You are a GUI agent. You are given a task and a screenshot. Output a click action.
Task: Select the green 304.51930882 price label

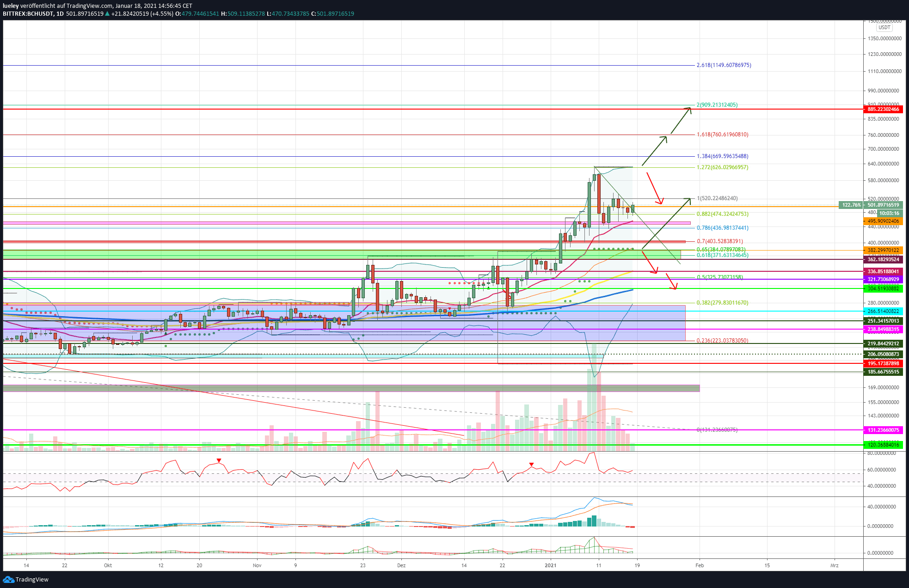(883, 289)
